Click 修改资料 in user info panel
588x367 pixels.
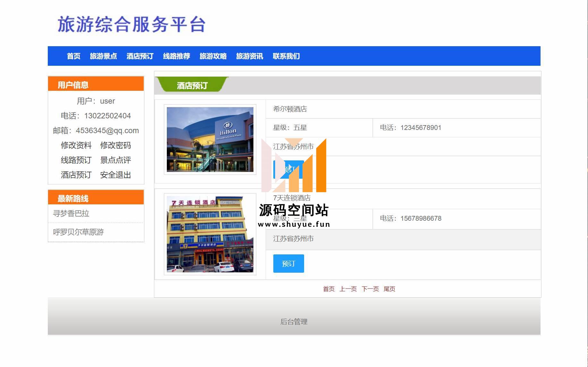point(76,145)
